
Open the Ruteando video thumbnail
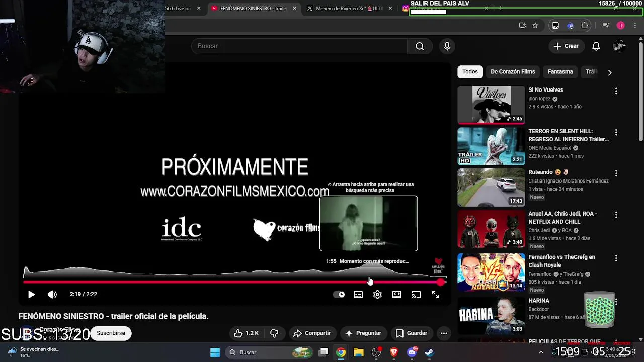[491, 187]
